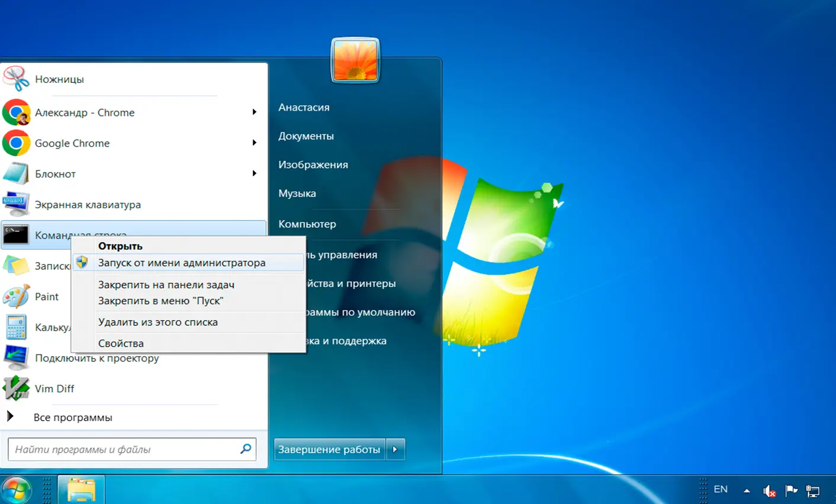
Task: Select Удалить из этого списка
Action: click(158, 322)
